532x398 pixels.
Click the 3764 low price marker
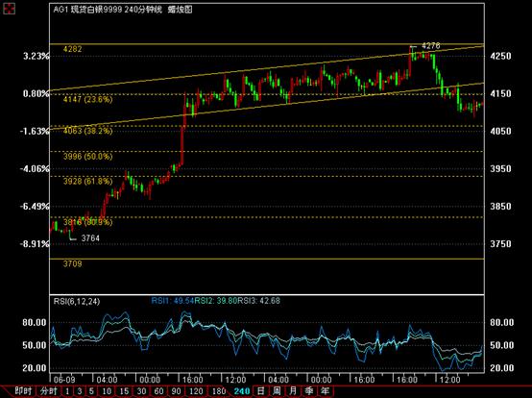(x=90, y=238)
